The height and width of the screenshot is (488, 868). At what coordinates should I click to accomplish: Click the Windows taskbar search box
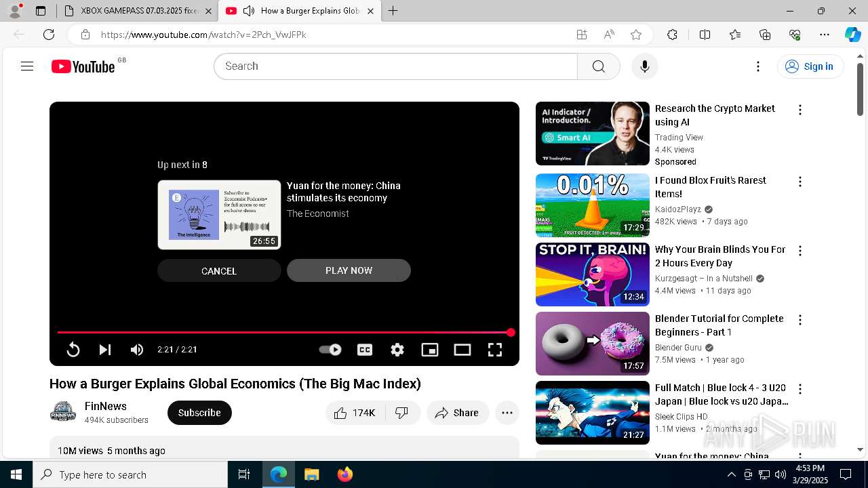[x=130, y=474]
